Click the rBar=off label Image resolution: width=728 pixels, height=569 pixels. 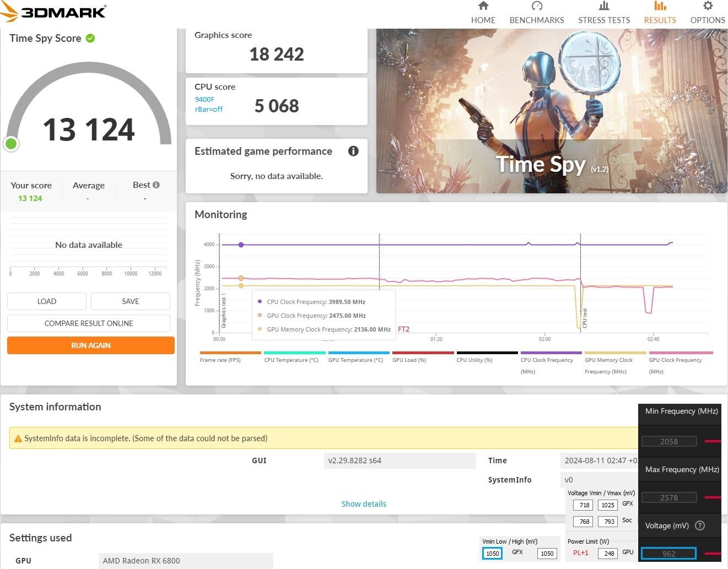tap(209, 110)
